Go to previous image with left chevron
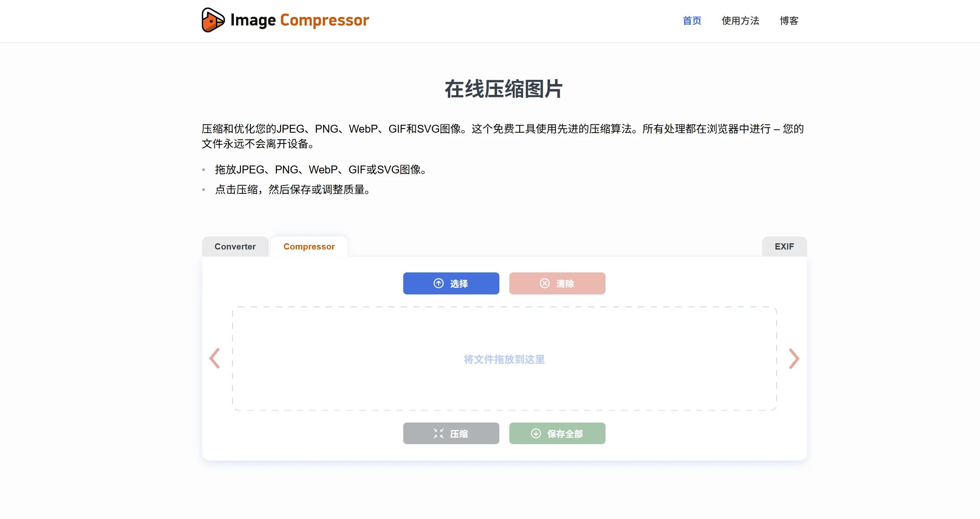 coord(215,358)
